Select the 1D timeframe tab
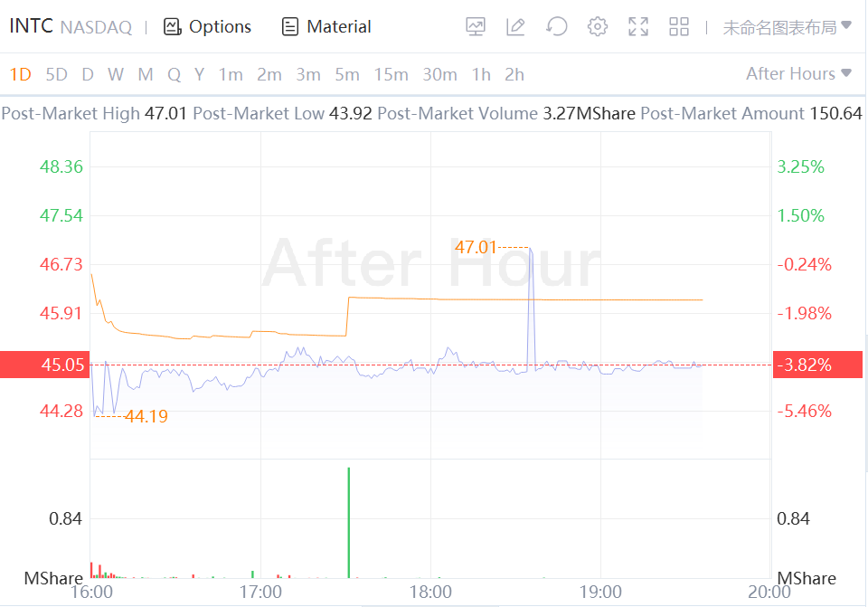 pos(20,74)
